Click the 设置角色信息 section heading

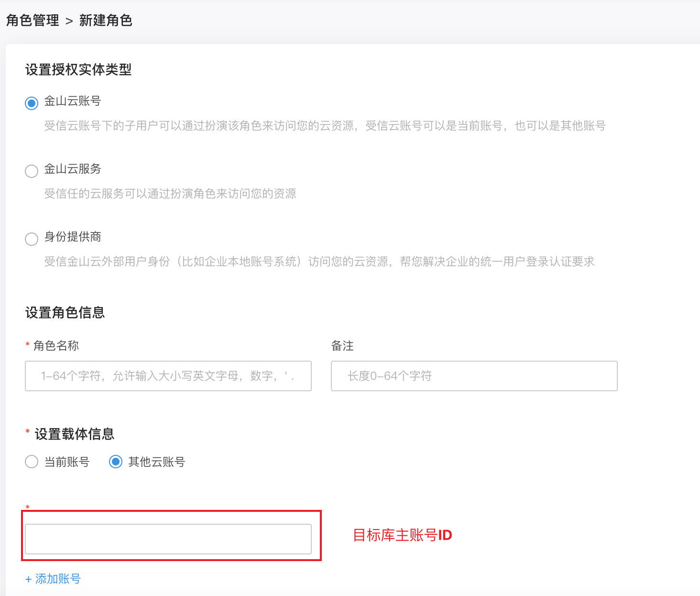[65, 313]
